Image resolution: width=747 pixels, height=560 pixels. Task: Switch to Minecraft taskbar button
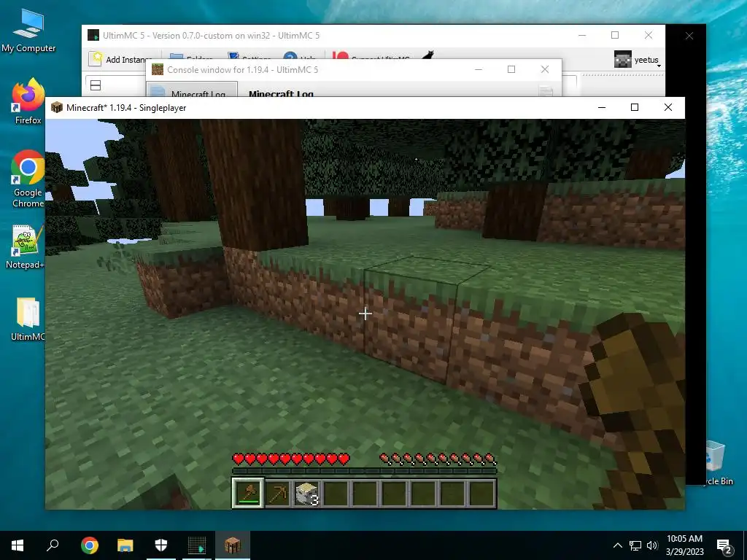(233, 545)
